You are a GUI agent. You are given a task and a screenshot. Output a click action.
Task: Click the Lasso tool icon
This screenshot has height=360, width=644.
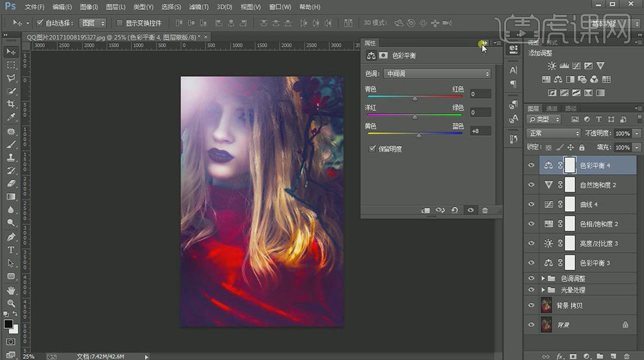pyautogui.click(x=11, y=78)
